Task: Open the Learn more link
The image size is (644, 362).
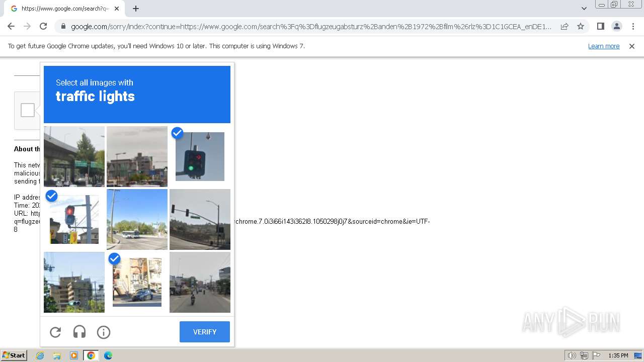Action: [x=604, y=46]
